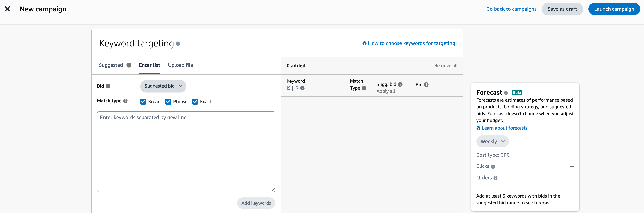Click the Bid info icon
The width and height of the screenshot is (644, 213).
[108, 86]
